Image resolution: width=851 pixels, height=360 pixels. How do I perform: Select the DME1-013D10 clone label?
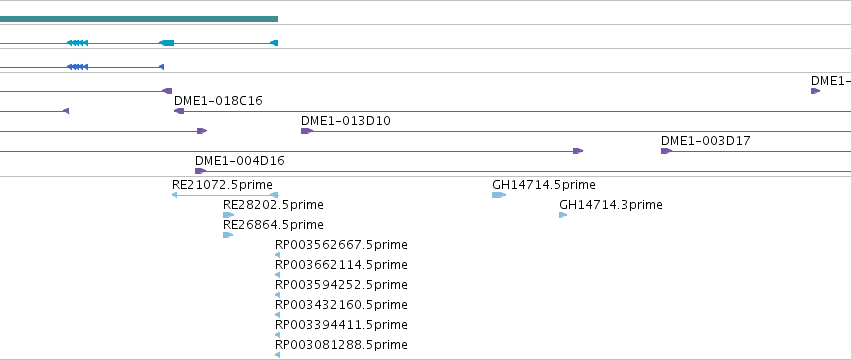[346, 121]
